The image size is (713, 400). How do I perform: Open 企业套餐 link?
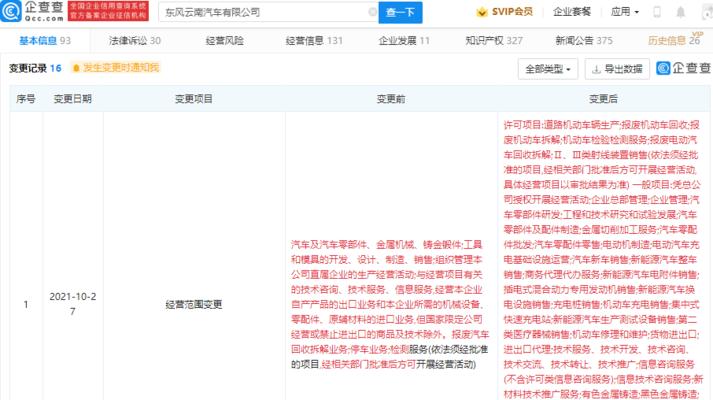(x=572, y=12)
